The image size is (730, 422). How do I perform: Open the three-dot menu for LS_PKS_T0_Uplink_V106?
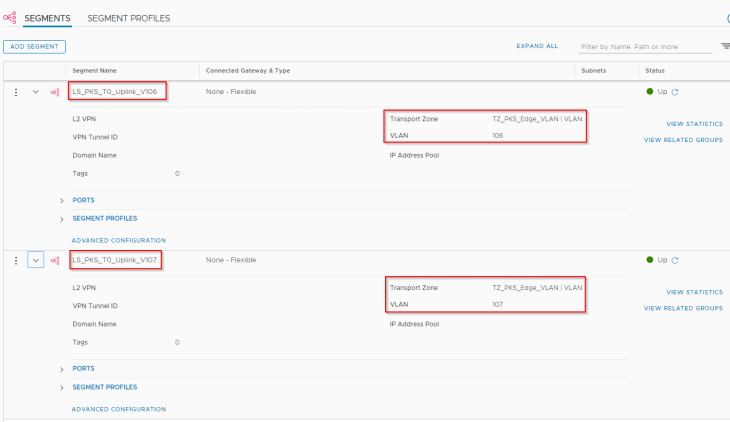(16, 92)
